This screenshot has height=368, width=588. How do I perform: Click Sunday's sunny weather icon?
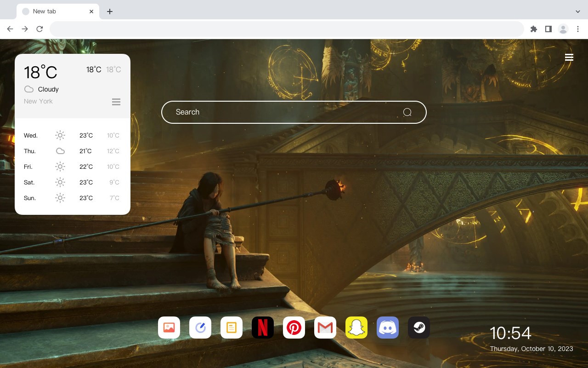[x=60, y=198]
